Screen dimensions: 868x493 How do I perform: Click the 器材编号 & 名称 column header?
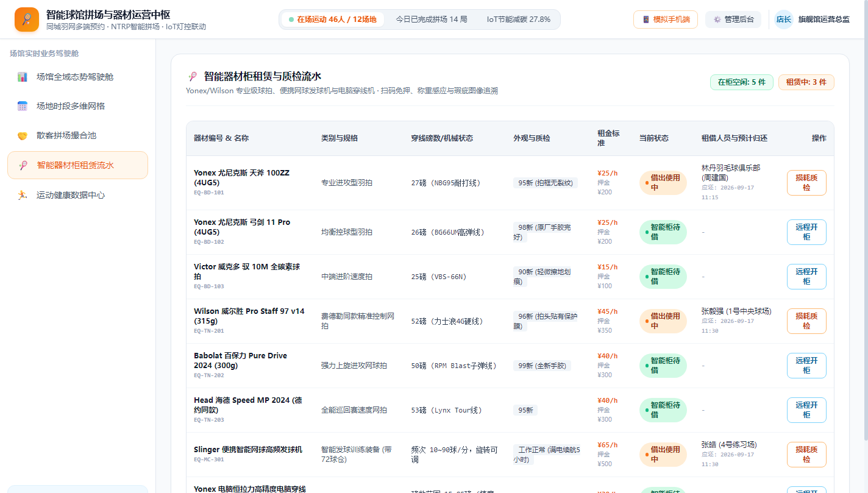point(221,138)
